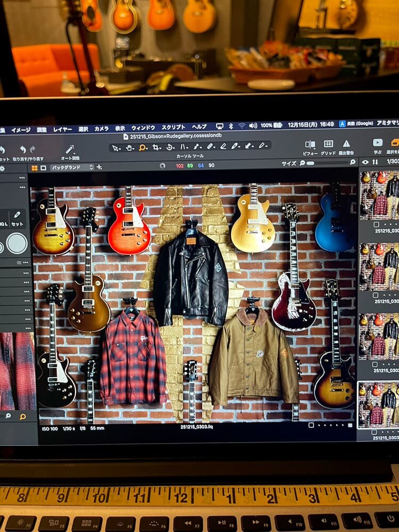The height and width of the screenshot is (532, 399).
Task: Open the バックグランド layer dropdown
Action: (72, 167)
